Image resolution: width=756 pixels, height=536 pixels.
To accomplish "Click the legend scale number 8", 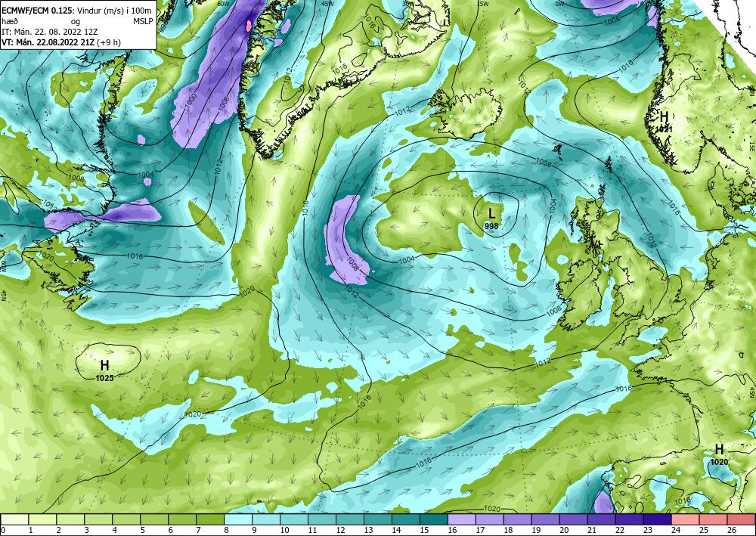I will [225, 530].
